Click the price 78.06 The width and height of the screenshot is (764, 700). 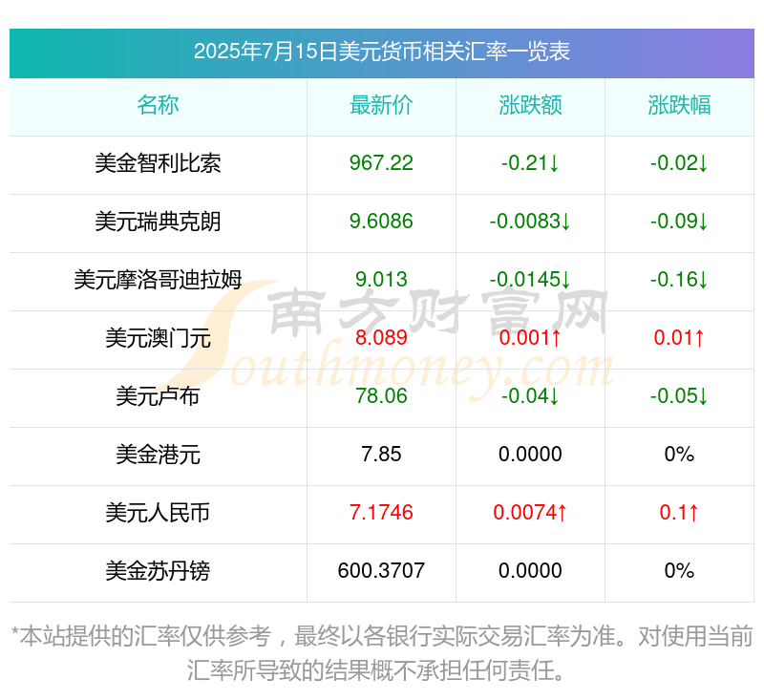[x=381, y=396]
